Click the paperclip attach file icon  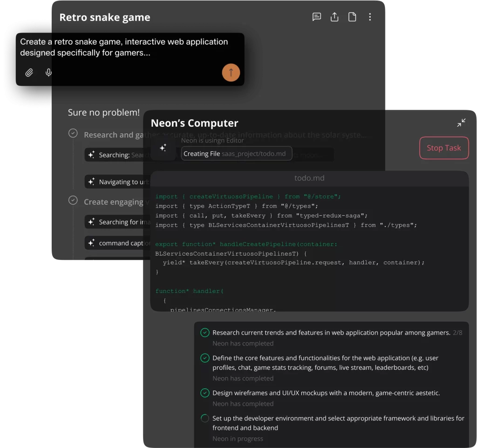tap(29, 73)
